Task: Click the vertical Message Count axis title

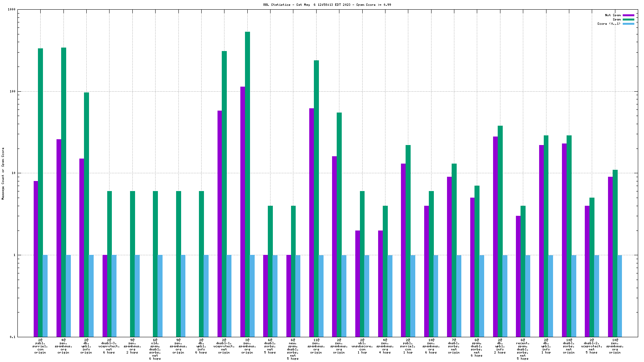Action: click(x=3, y=173)
